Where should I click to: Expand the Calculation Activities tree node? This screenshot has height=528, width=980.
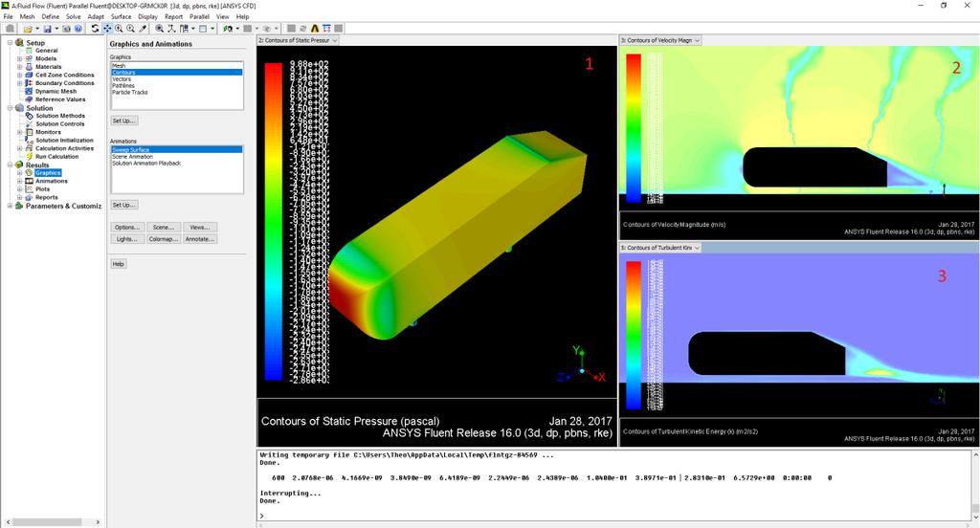pyautogui.click(x=19, y=148)
